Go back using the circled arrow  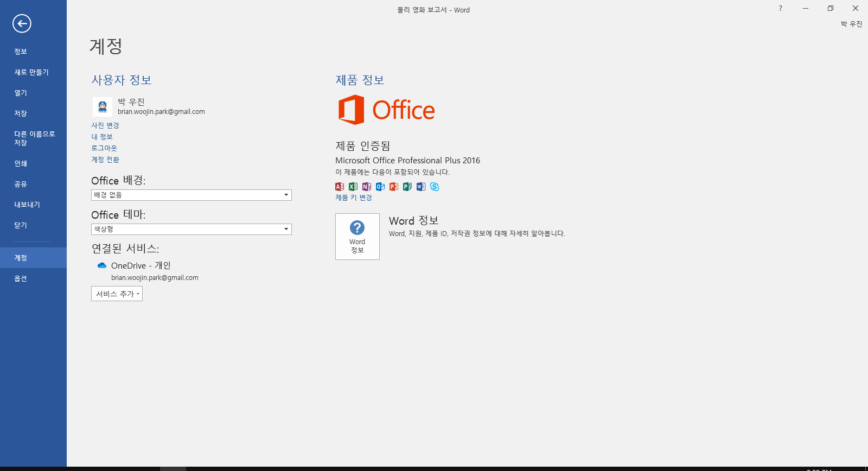tap(22, 23)
